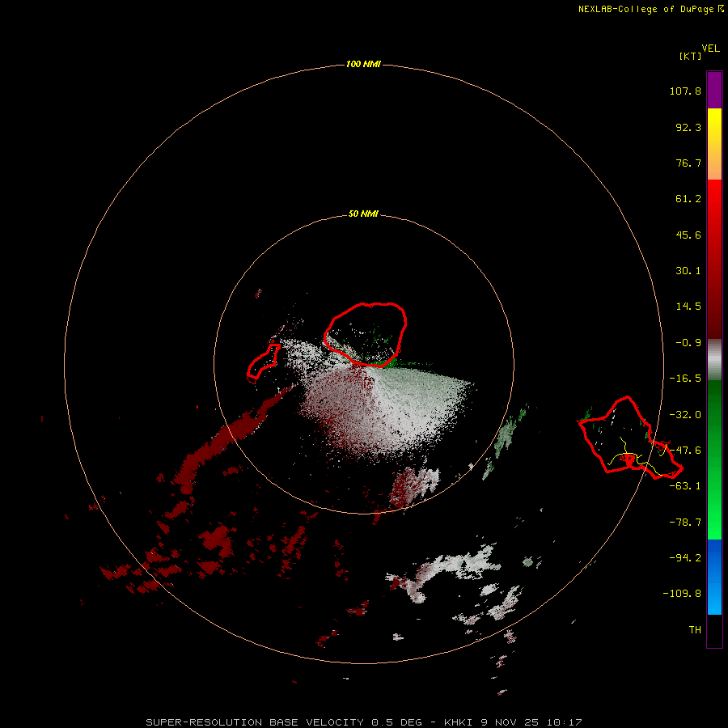
Task: Click the -16.5 legend value
Action: [685, 379]
